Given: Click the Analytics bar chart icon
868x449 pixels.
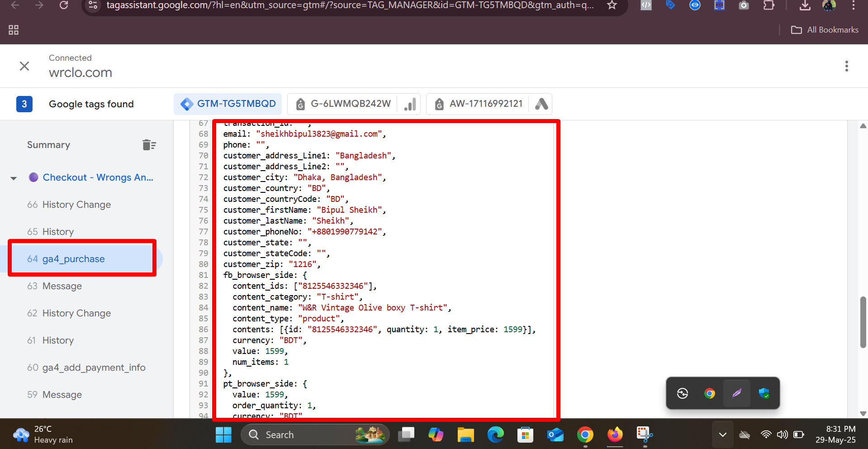Looking at the screenshot, I should pos(410,104).
